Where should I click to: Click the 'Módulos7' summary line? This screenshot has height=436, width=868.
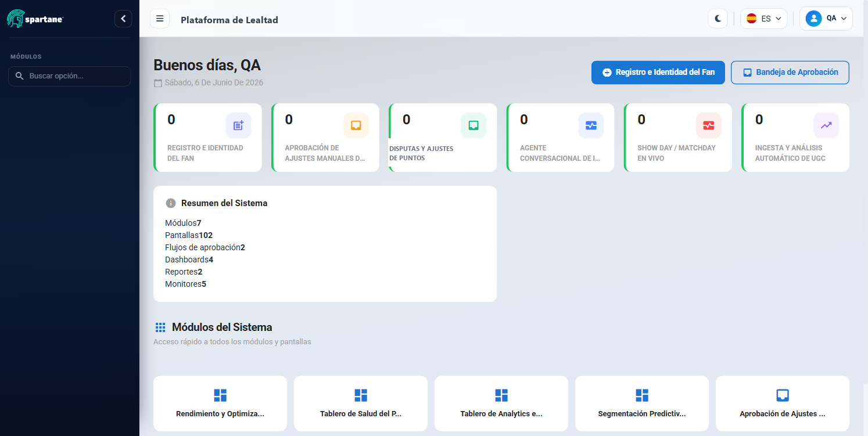point(183,223)
